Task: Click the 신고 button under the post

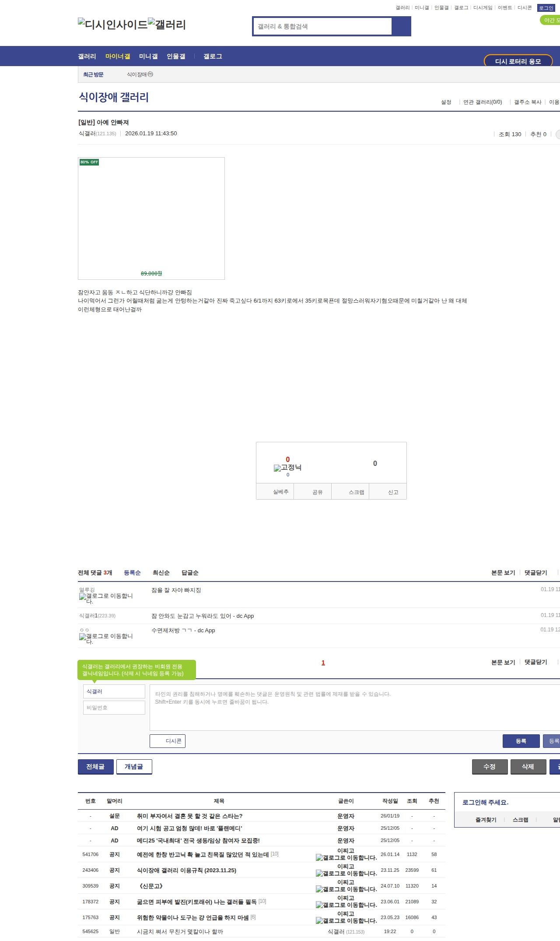Action: 388,491
